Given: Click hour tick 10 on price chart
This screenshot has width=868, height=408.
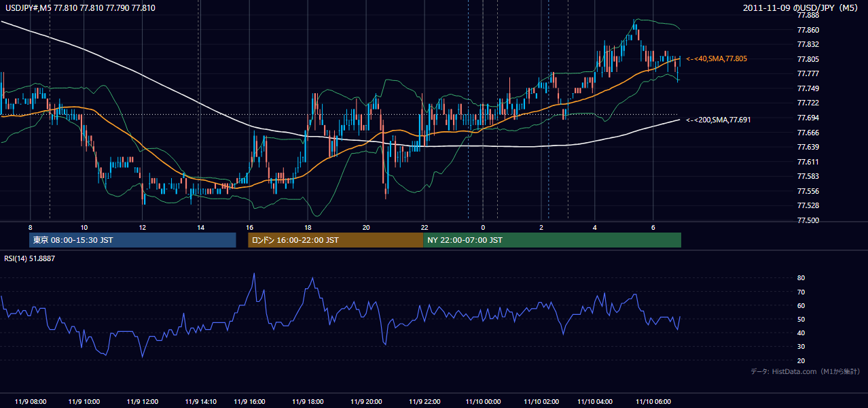Looking at the screenshot, I should 84,227.
